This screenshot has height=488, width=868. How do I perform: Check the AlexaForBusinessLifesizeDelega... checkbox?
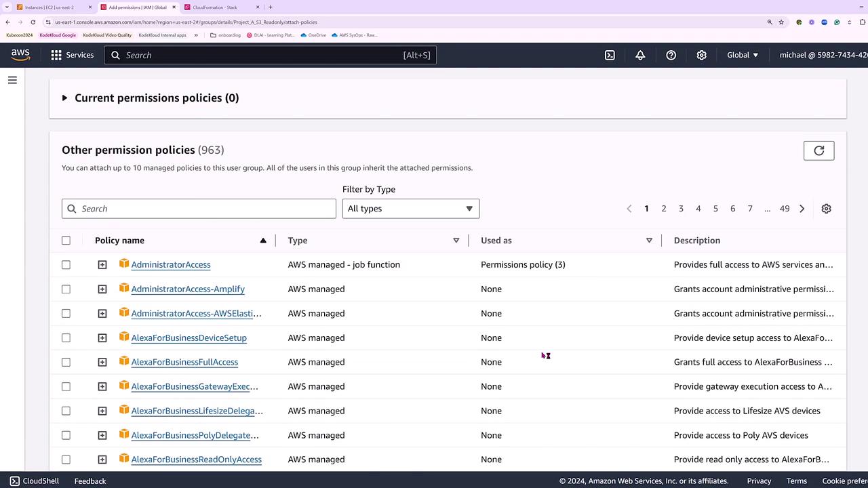[x=66, y=411]
